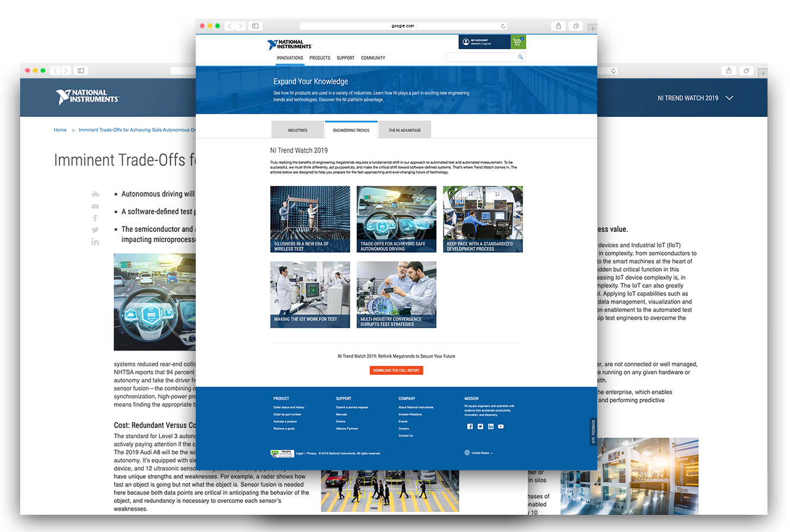Open the Retrieve a quote link
790x532 pixels.
point(284,429)
